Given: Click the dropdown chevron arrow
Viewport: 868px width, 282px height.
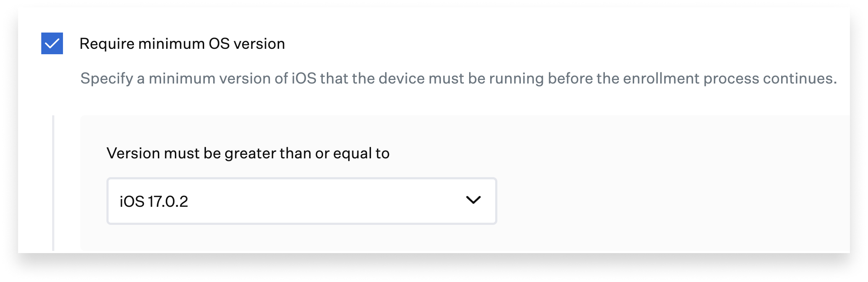Looking at the screenshot, I should [x=473, y=200].
